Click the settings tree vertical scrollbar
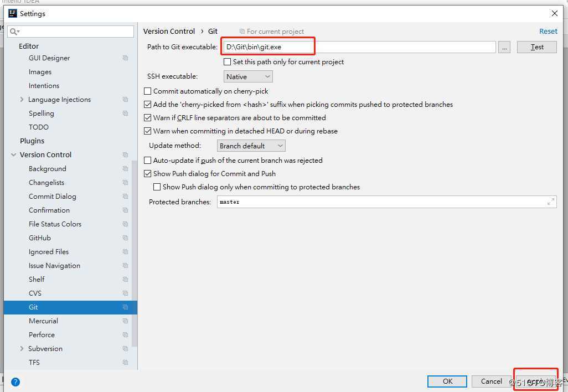This screenshot has height=392, width=568. pos(135,253)
